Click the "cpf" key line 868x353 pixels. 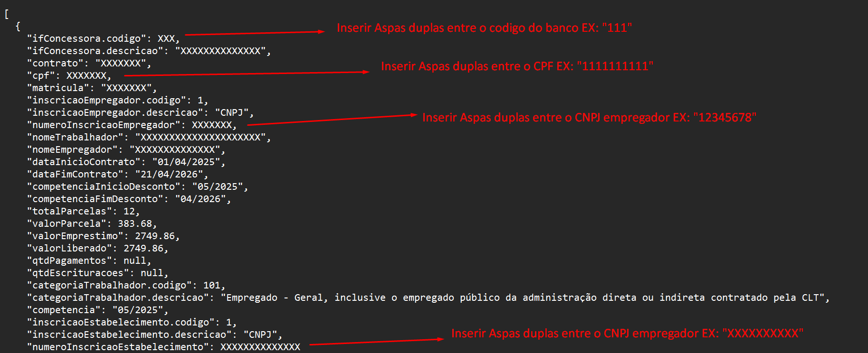coord(69,75)
